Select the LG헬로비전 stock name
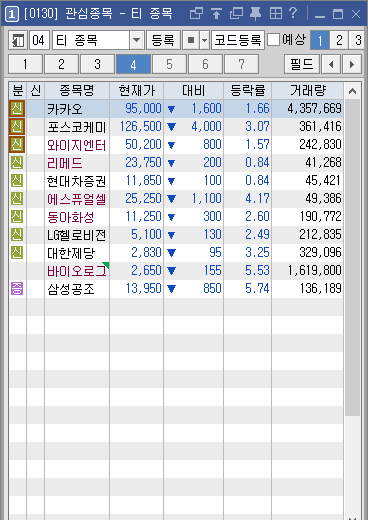 (x=76, y=235)
